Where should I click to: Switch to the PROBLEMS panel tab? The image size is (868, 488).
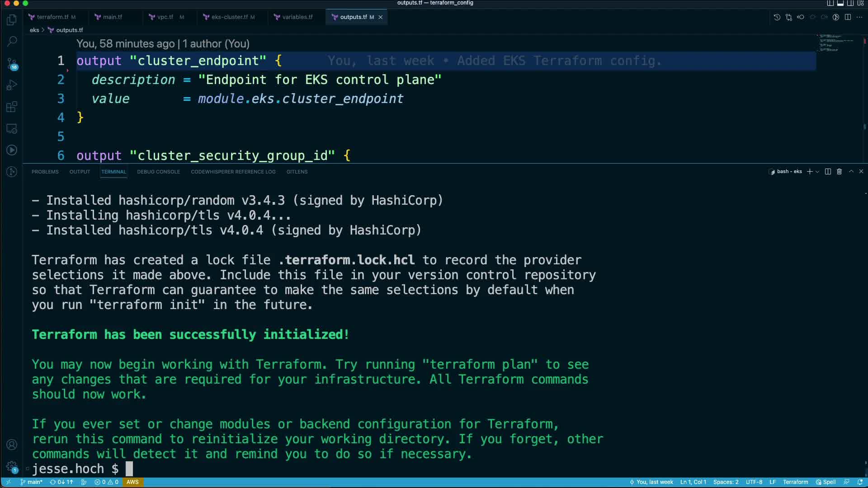(45, 172)
